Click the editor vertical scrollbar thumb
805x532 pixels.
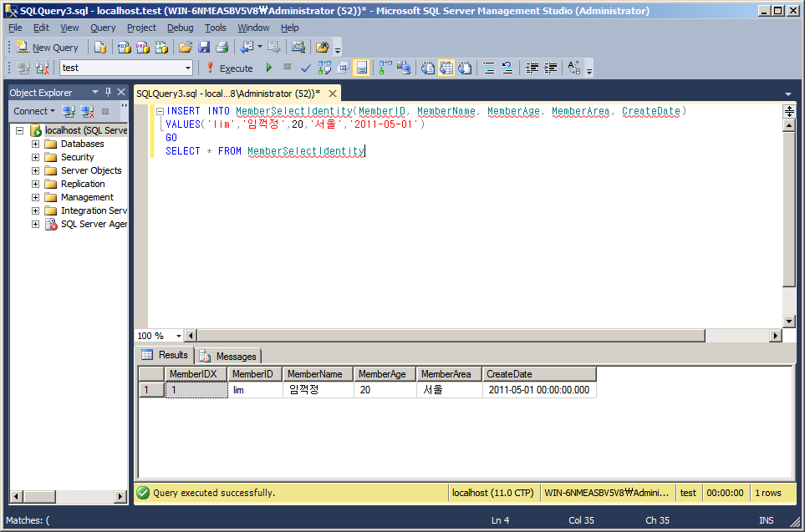pos(789,209)
